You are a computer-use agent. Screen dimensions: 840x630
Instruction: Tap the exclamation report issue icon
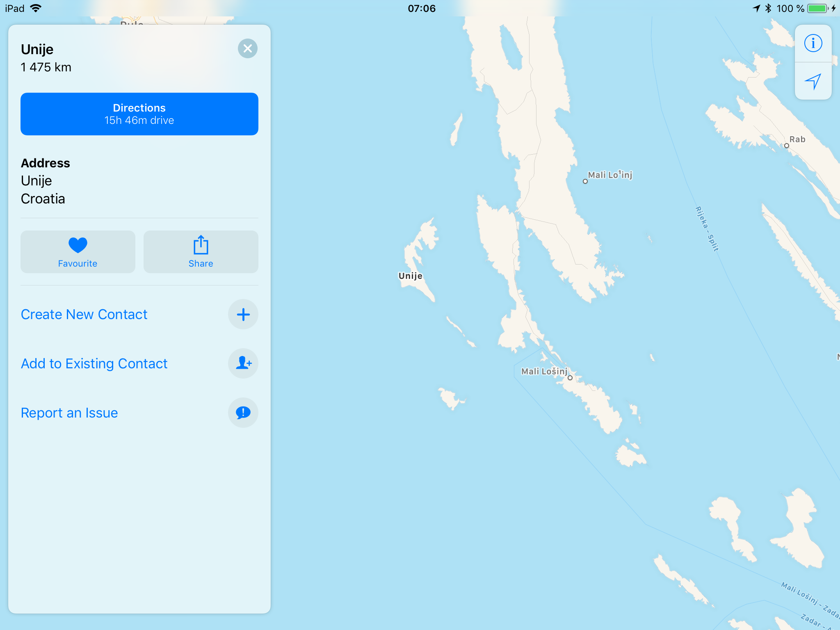click(x=243, y=413)
